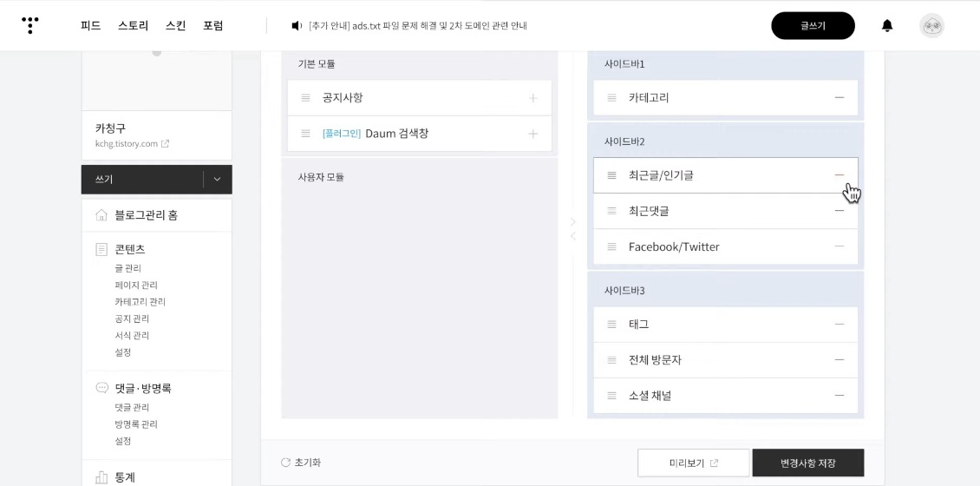This screenshot has width=980, height=486.
Task: Click the 블로그관리 홈 house icon
Action: [101, 215]
